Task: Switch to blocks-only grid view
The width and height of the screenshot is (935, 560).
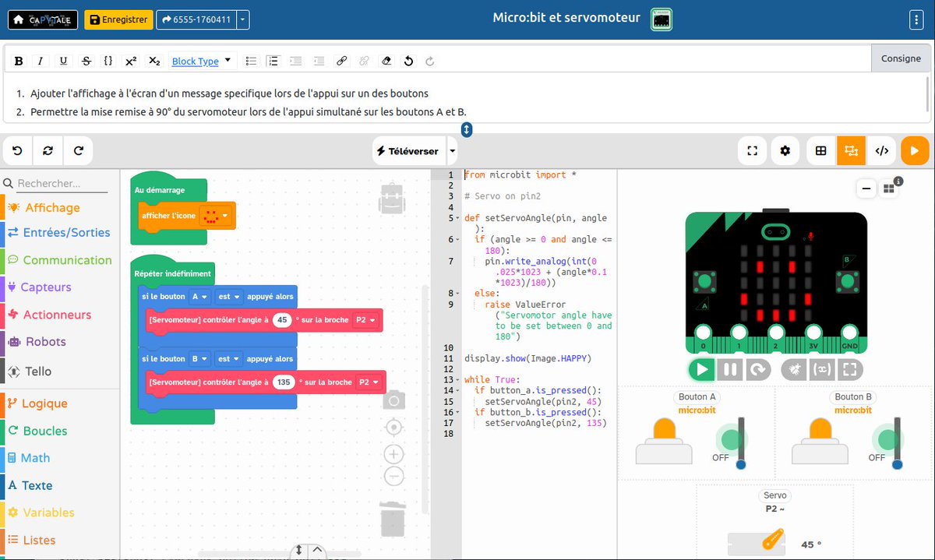Action: click(x=820, y=151)
